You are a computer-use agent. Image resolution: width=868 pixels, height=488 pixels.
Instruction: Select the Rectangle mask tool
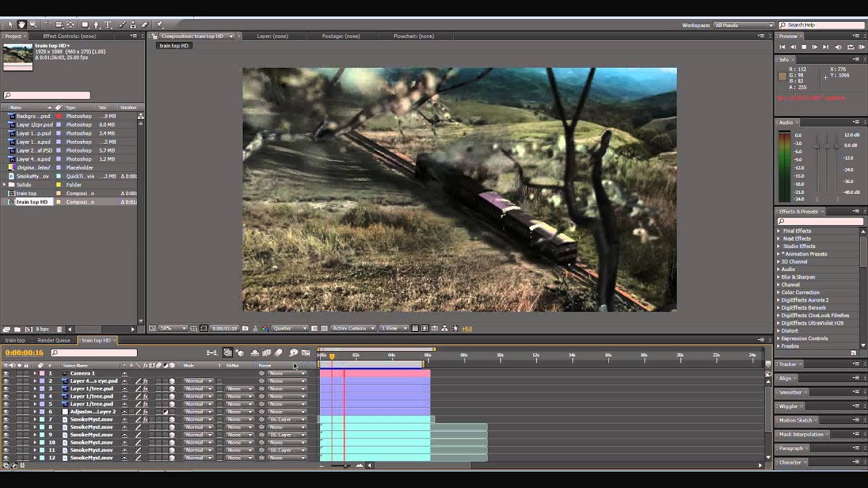(85, 24)
